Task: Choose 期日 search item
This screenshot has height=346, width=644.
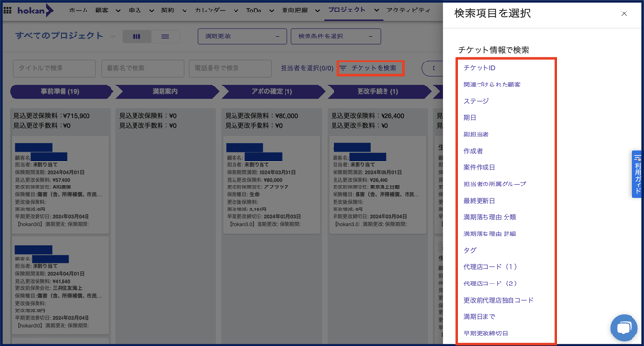Action: [470, 118]
